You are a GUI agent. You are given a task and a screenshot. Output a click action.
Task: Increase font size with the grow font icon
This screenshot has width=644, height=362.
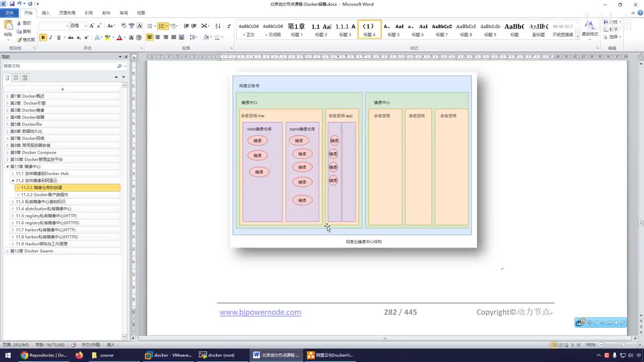92,26
